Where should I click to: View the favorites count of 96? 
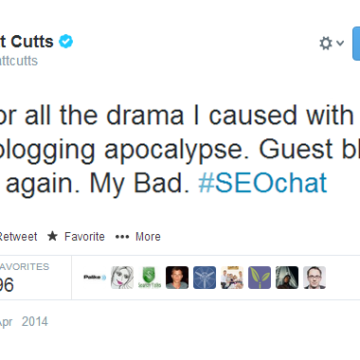(x=7, y=285)
